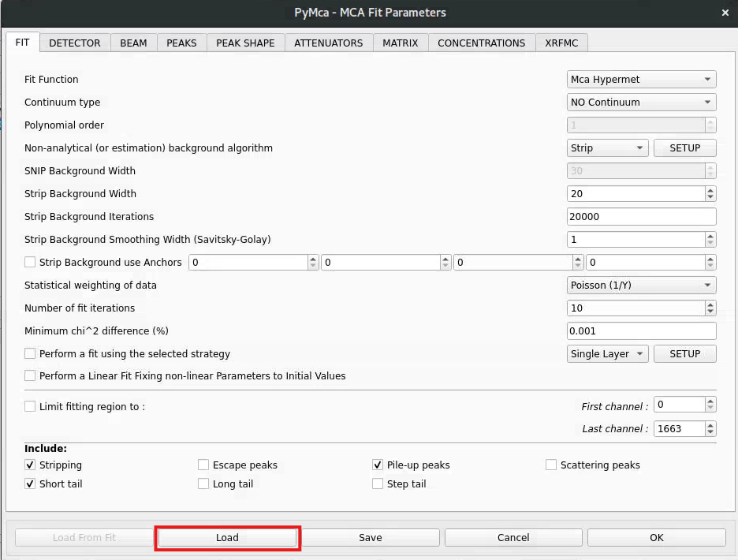This screenshot has height=560, width=738.
Task: Open the Strip background algorithm dropdown
Action: coord(608,148)
